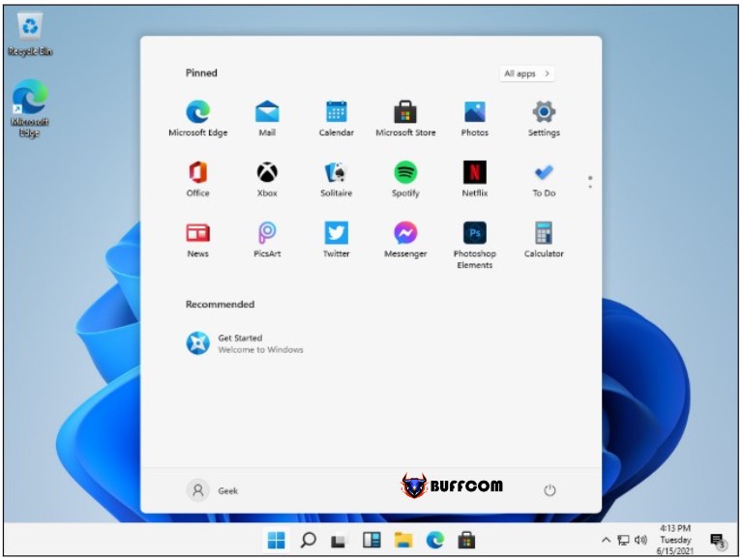This screenshot has height=560, width=743.
Task: Open the Xbox app
Action: pyautogui.click(x=267, y=179)
